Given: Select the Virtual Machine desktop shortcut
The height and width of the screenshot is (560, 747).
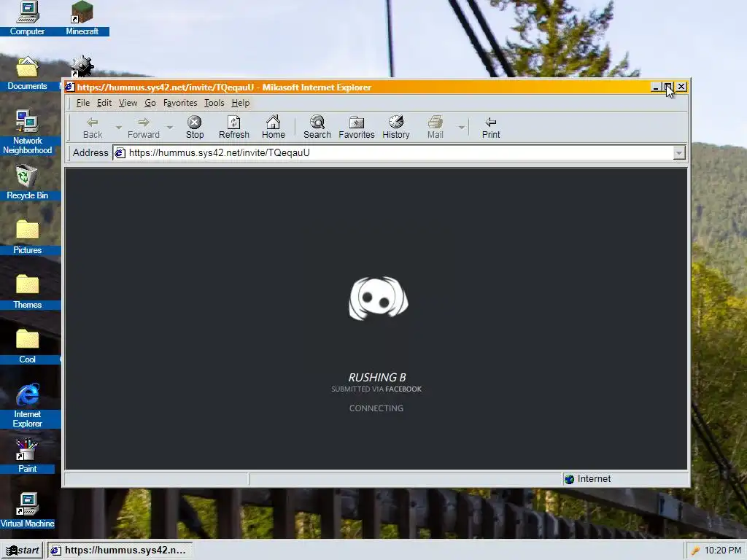Looking at the screenshot, I should pos(27,510).
